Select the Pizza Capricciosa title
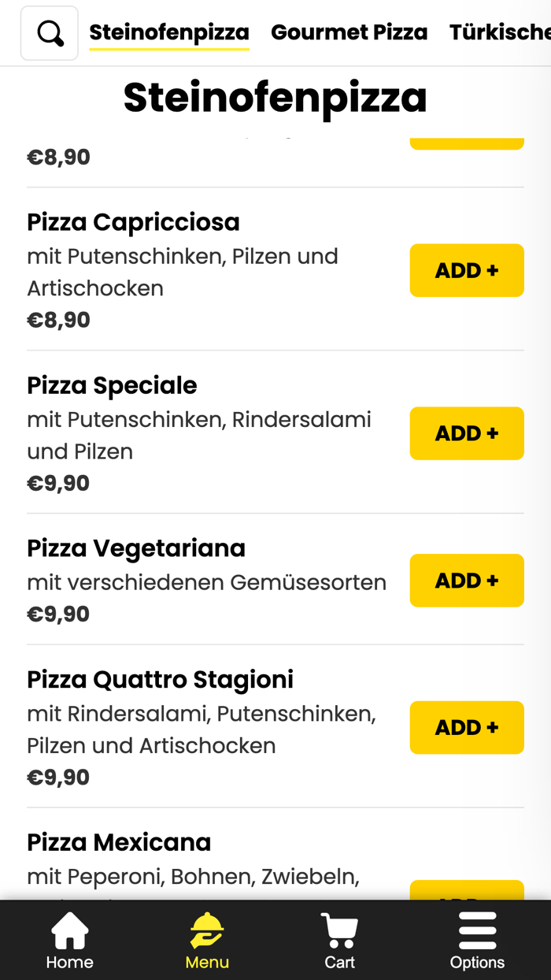The image size is (551, 980). pyautogui.click(x=133, y=221)
